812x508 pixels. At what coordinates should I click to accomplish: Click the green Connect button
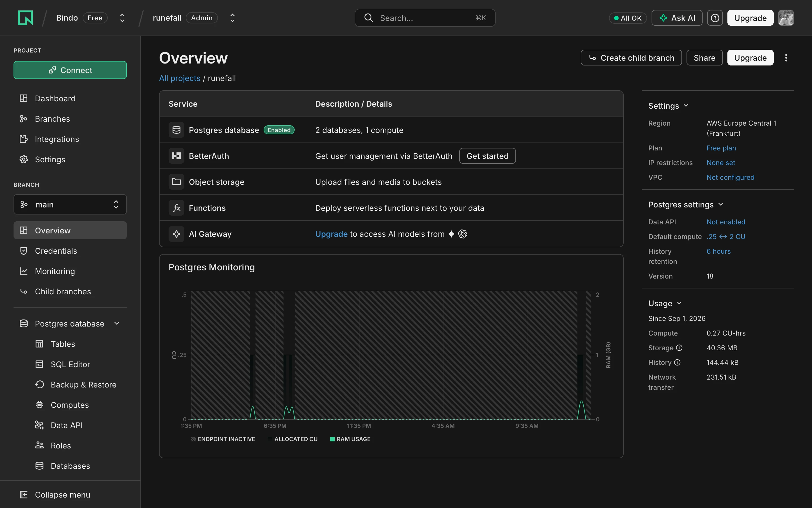pyautogui.click(x=70, y=70)
